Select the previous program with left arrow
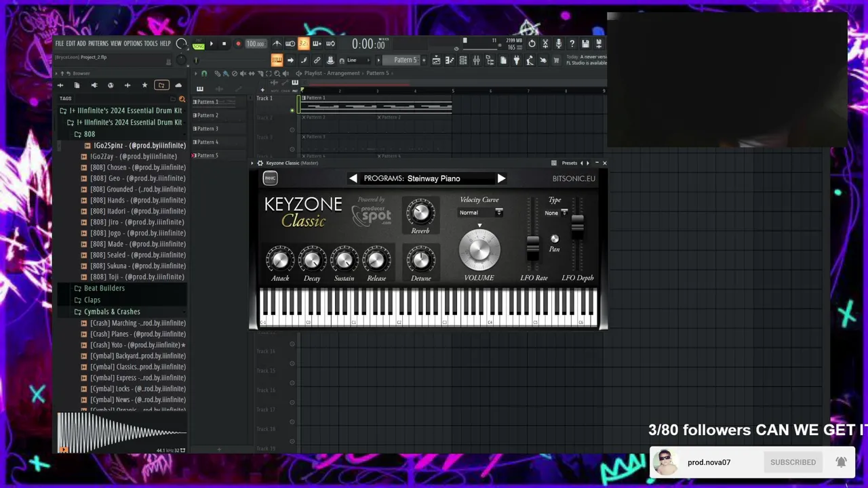The height and width of the screenshot is (488, 868). [x=353, y=178]
